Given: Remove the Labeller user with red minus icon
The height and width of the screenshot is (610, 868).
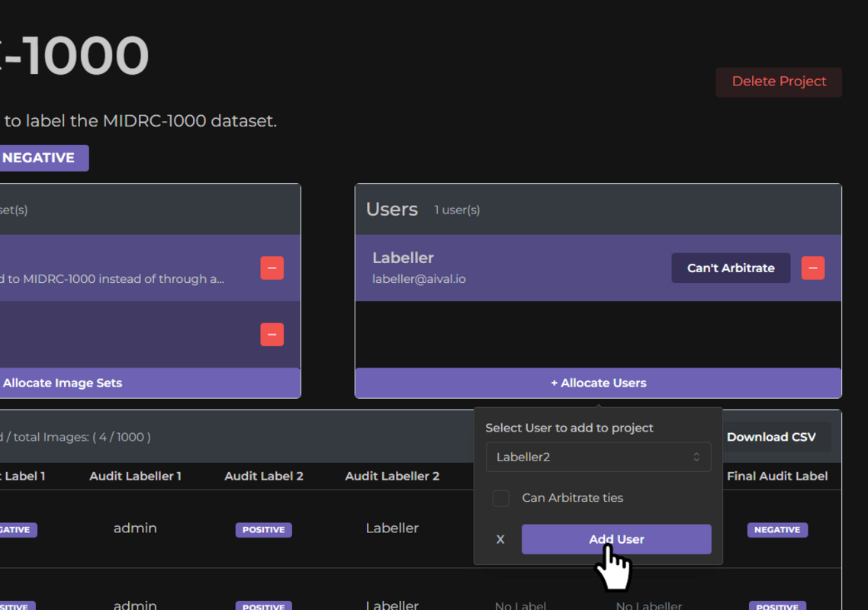Looking at the screenshot, I should pos(812,268).
